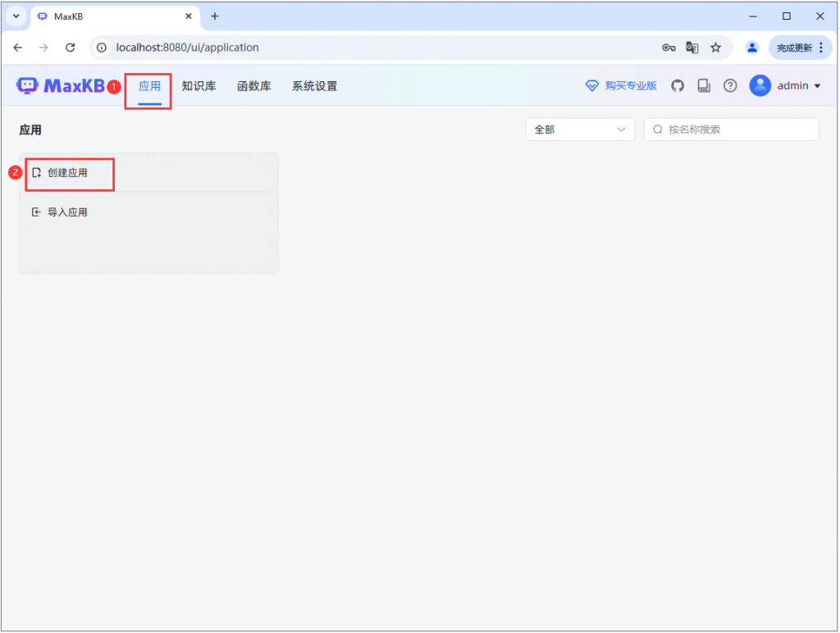Click the 导入应用 import icon

click(x=36, y=212)
